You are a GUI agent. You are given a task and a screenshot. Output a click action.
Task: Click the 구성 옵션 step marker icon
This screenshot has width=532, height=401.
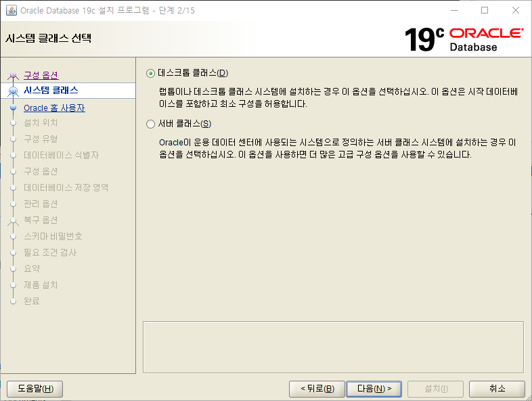click(x=14, y=75)
